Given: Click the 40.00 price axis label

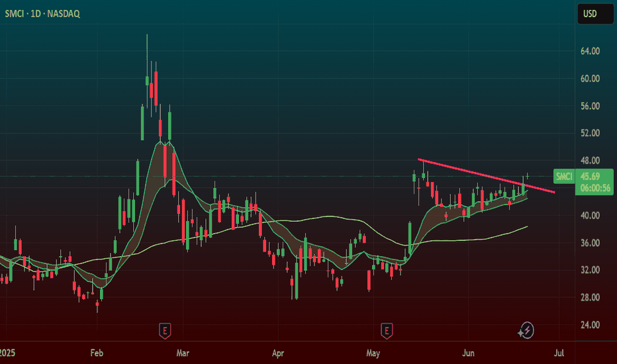Looking at the screenshot, I should click(x=591, y=216).
